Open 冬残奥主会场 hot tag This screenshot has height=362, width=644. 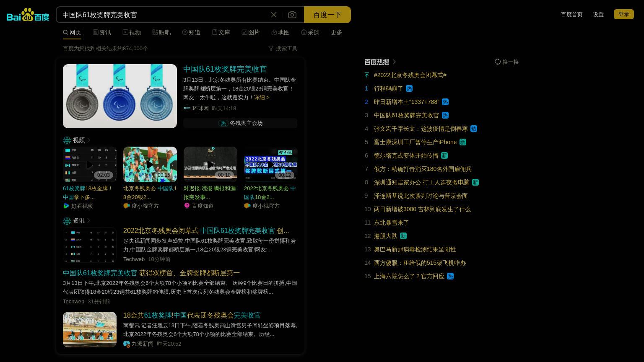point(240,123)
